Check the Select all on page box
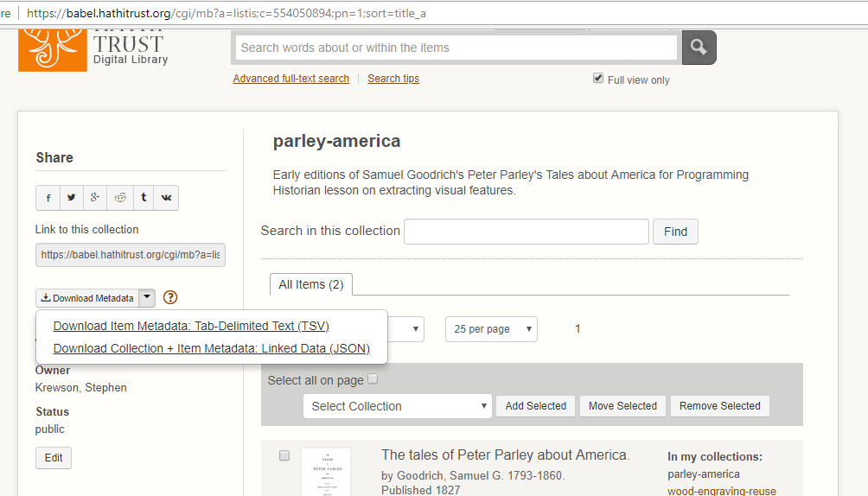Image resolution: width=868 pixels, height=496 pixels. pos(373,379)
